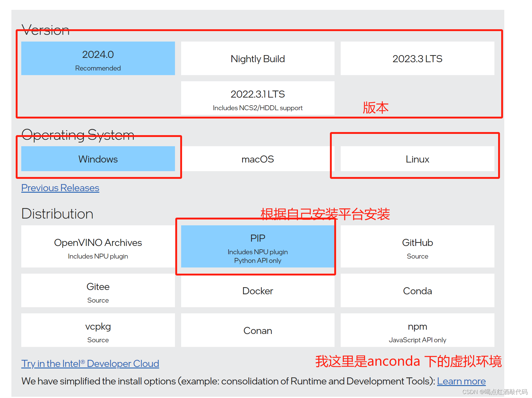This screenshot has width=532, height=398.
Task: Open the Learn more link
Action: coord(461,381)
